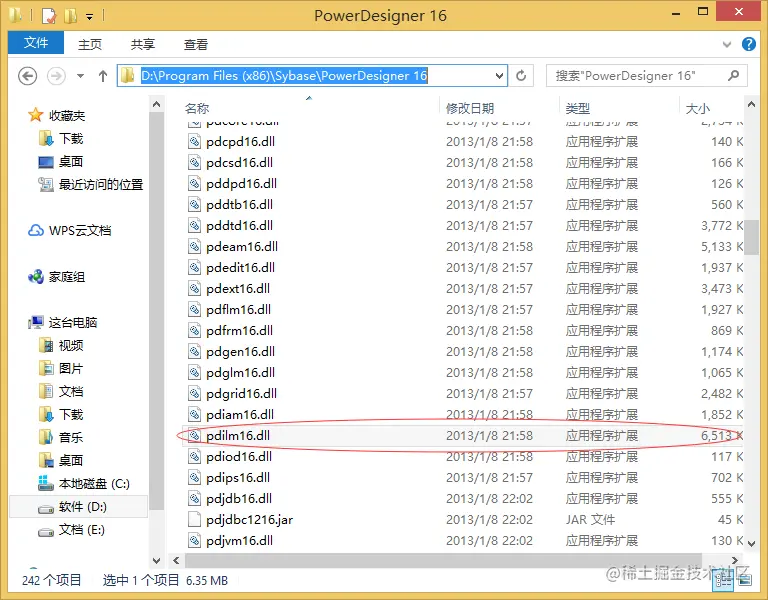Click the horizontal scrollbar left arrow
The image size is (768, 600).
coord(176,560)
